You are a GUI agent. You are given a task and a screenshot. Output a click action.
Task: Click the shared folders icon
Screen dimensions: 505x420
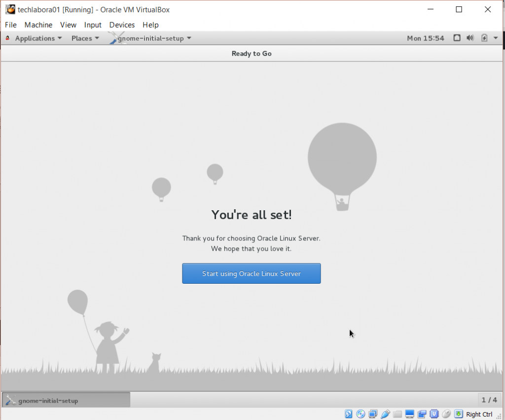click(397, 414)
